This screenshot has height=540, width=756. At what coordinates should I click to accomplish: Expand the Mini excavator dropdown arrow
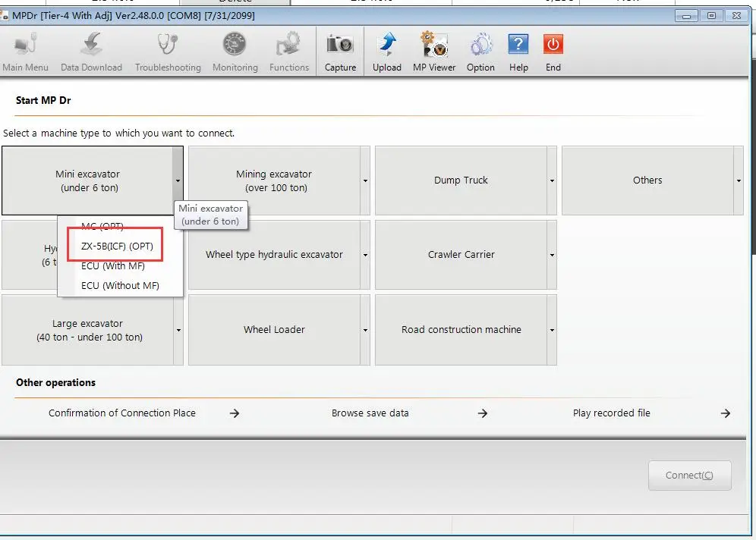(x=178, y=181)
